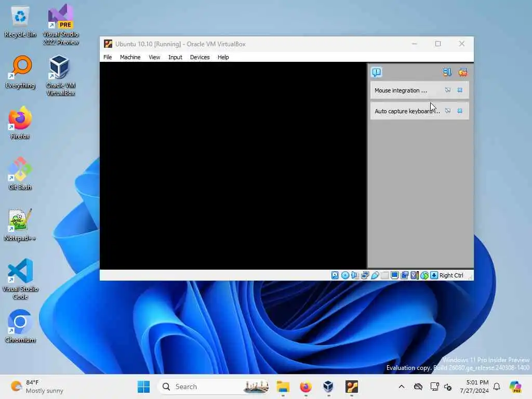This screenshot has width=532, height=399.
Task: Expand the Mouse integration notification text
Action: pos(401,90)
